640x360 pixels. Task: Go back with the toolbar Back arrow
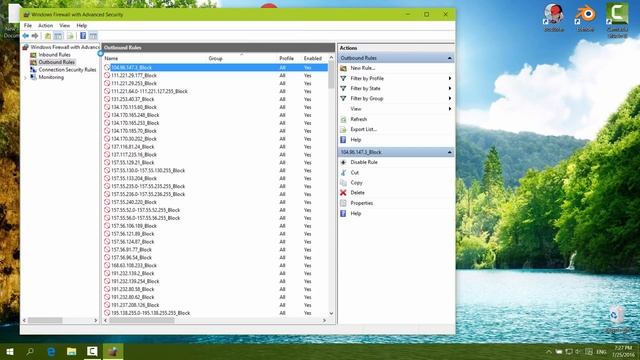[x=26, y=36]
